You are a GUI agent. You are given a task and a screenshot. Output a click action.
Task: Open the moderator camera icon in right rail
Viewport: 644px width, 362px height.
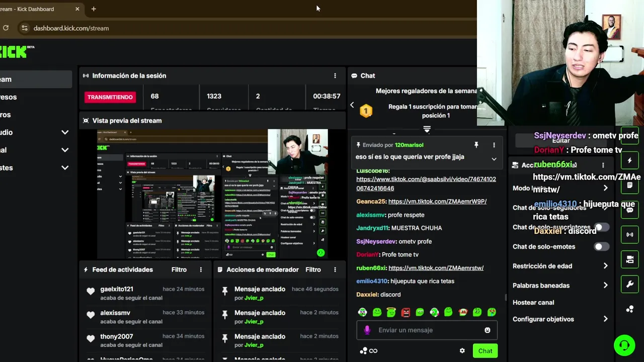629,259
